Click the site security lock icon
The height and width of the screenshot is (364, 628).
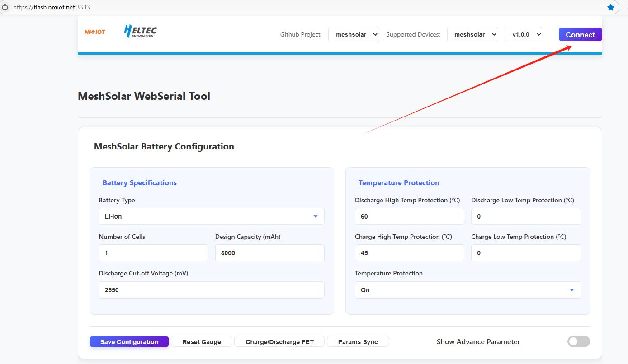(5, 7)
